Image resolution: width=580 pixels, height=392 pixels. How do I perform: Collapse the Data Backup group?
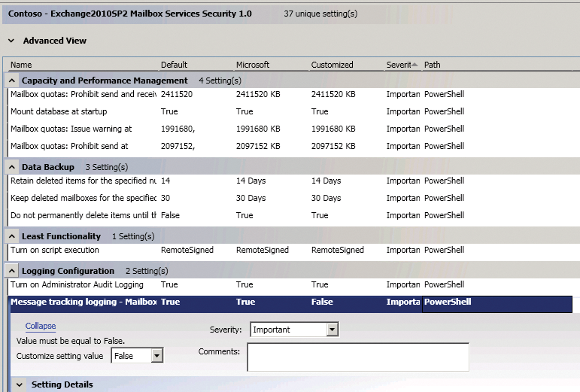pyautogui.click(x=12, y=167)
